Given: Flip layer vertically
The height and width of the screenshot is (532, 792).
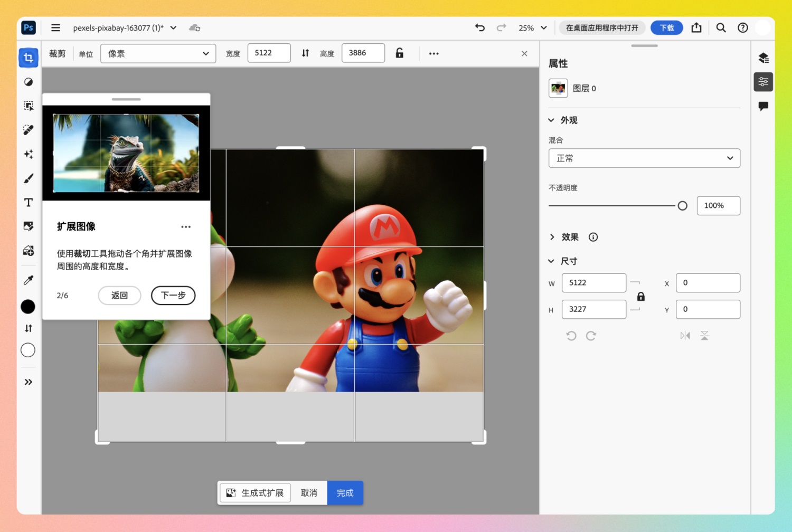Looking at the screenshot, I should click(705, 336).
